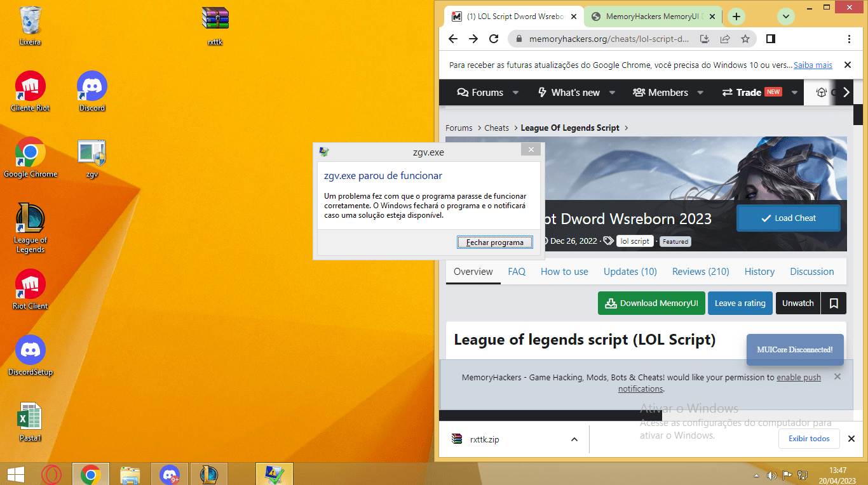Screen dimensions: 868x485
Task: Click the Unwatch button
Action: pos(798,303)
